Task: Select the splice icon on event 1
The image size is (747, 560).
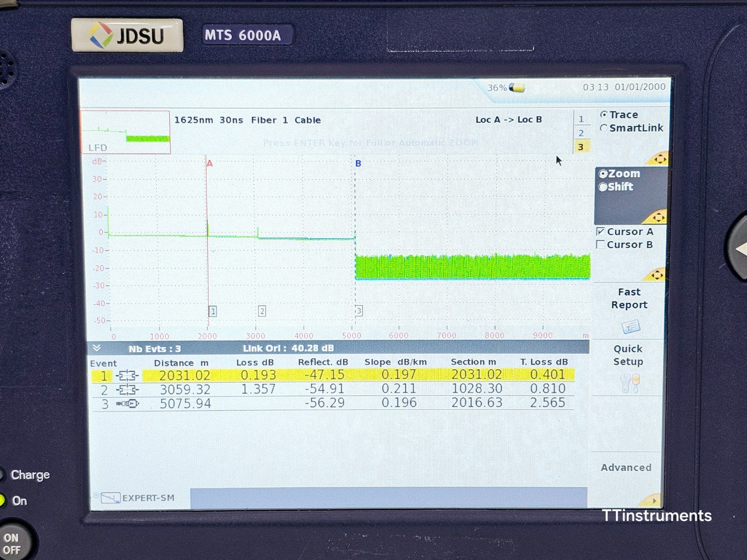Action: [x=128, y=375]
